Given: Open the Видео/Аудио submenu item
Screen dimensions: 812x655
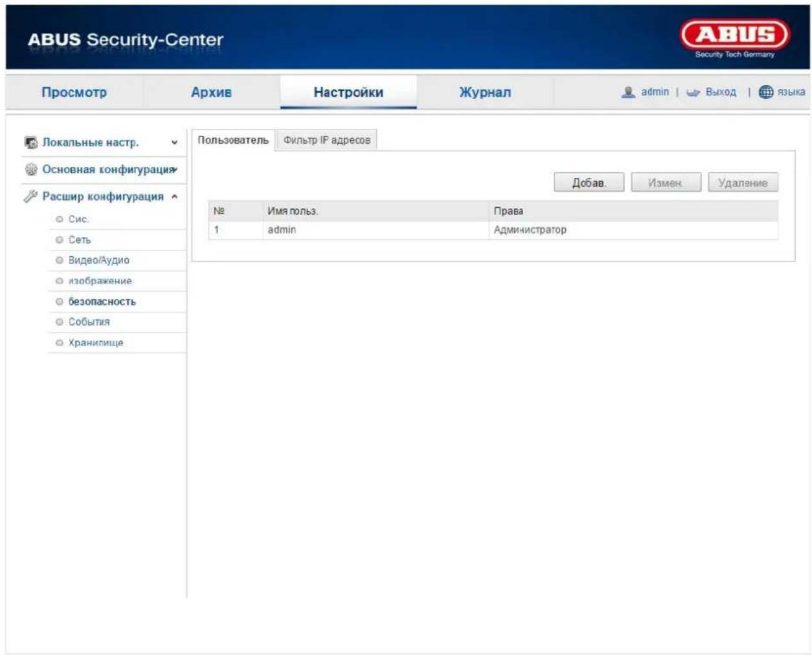Looking at the screenshot, I should 99,260.
